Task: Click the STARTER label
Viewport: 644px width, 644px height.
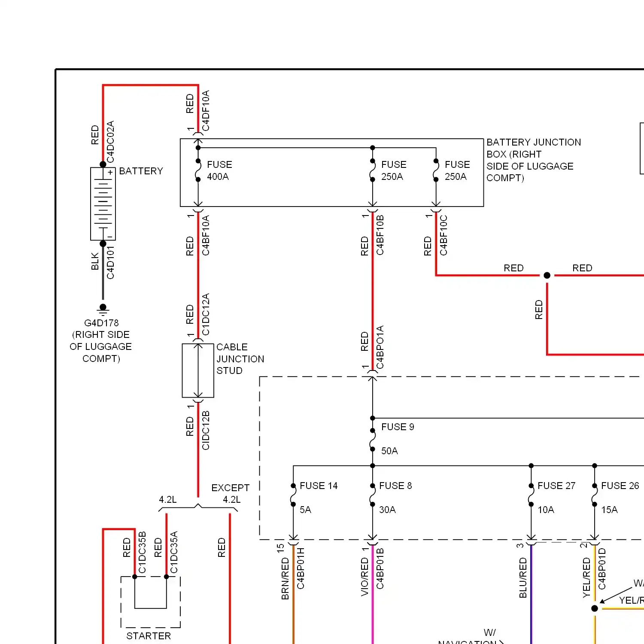Action: (x=149, y=636)
